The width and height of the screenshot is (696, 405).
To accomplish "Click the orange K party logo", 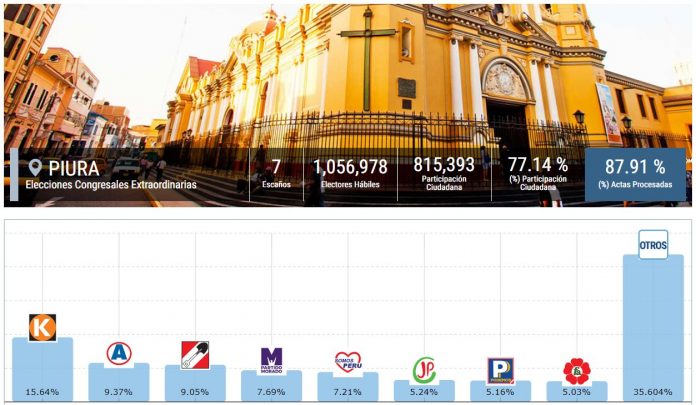I will 42,327.
